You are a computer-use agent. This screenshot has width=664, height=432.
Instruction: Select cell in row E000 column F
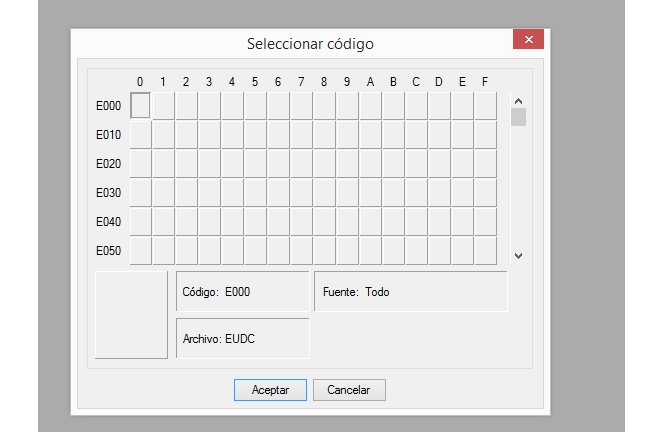click(485, 105)
